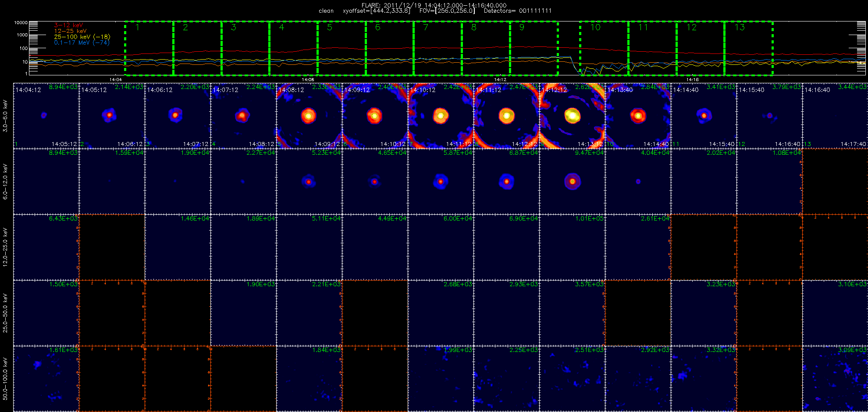
Task: Click the 2.61E+04 peak value label
Action: [655, 218]
